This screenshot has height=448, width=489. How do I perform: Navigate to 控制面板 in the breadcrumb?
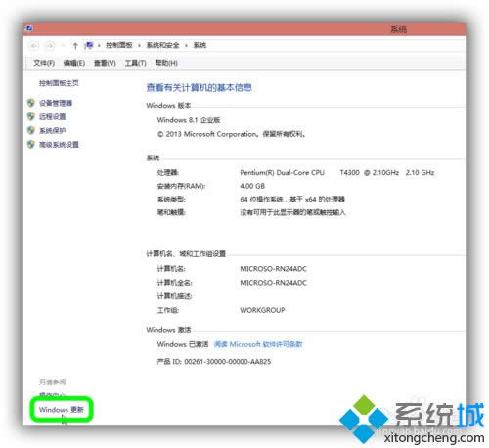[x=119, y=45]
